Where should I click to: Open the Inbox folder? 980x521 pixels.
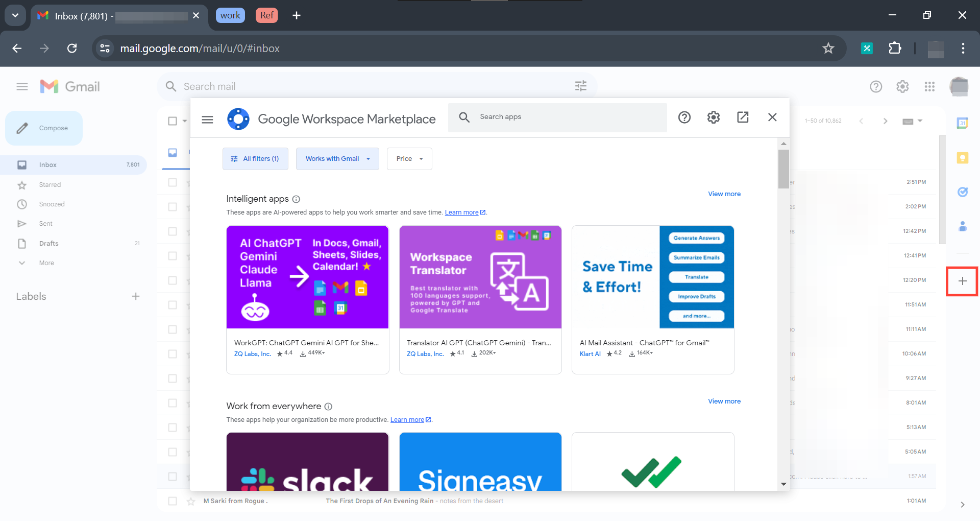click(73, 165)
